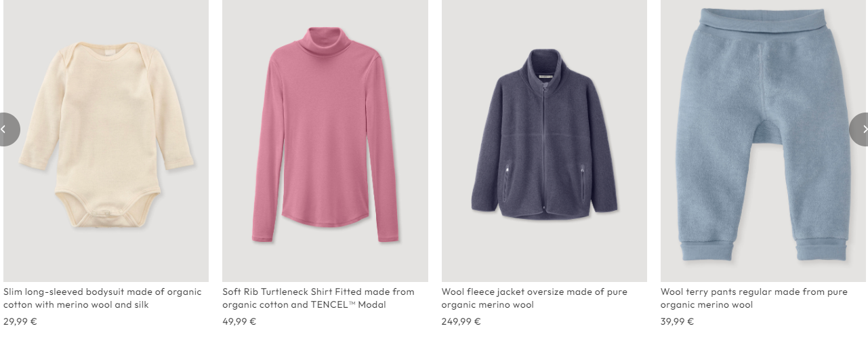The width and height of the screenshot is (868, 343).
Task: Open the pink turtleneck shirt product image
Action: [325, 141]
